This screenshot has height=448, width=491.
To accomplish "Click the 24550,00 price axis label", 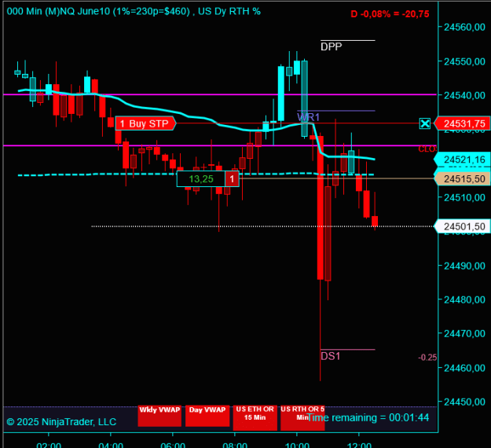I will 465,61.
